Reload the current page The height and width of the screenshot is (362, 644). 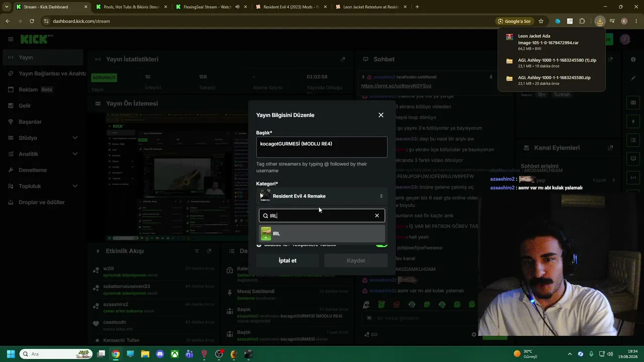tap(32, 21)
